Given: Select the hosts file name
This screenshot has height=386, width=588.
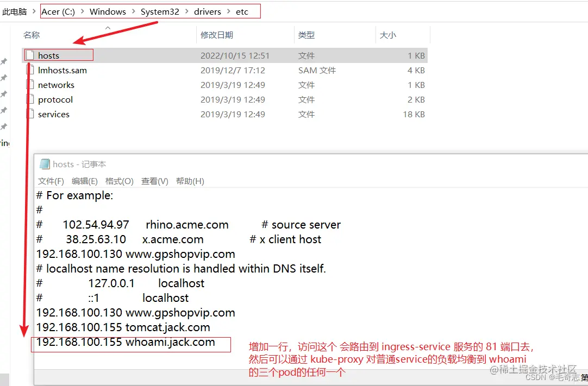Looking at the screenshot, I should (49, 55).
